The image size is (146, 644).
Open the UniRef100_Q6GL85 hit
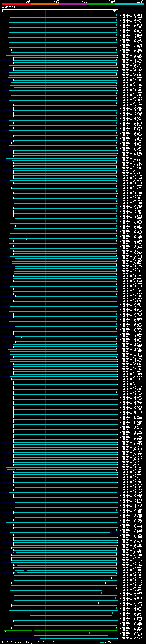[x=131, y=30]
